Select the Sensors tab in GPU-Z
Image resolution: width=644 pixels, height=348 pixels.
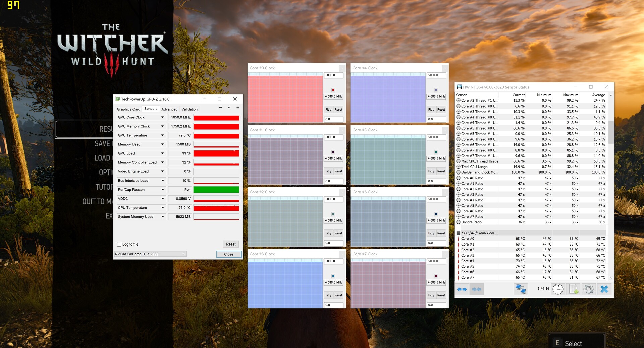(x=151, y=109)
